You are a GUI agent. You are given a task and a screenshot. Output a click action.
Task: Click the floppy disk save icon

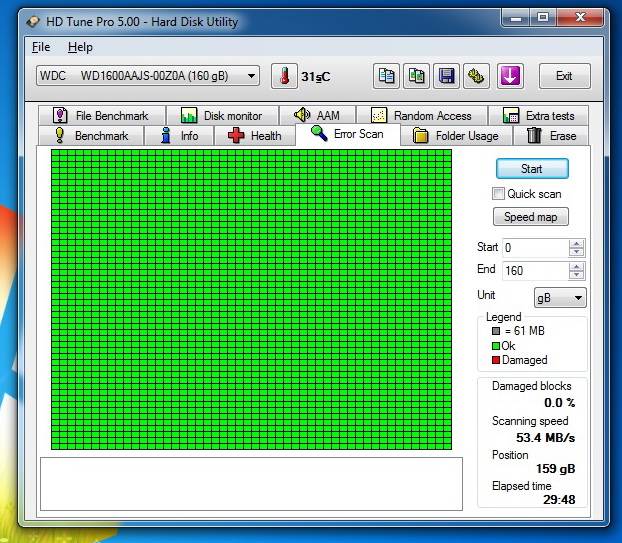click(x=446, y=76)
